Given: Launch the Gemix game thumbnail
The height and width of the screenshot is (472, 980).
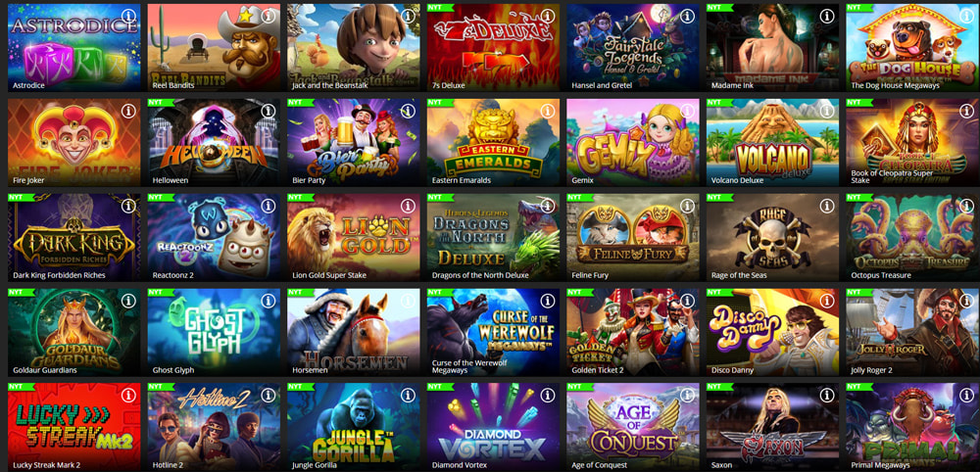Looking at the screenshot, I should (x=632, y=142).
